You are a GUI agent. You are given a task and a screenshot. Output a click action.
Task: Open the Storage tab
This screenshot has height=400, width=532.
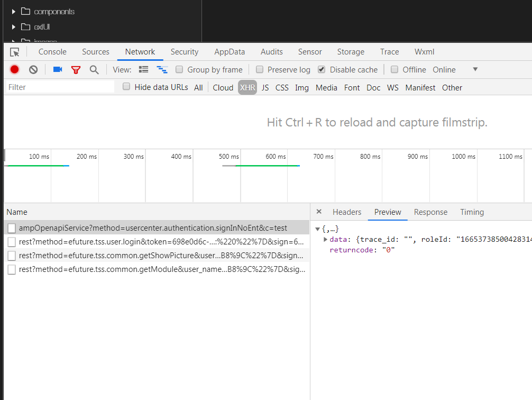coord(351,52)
